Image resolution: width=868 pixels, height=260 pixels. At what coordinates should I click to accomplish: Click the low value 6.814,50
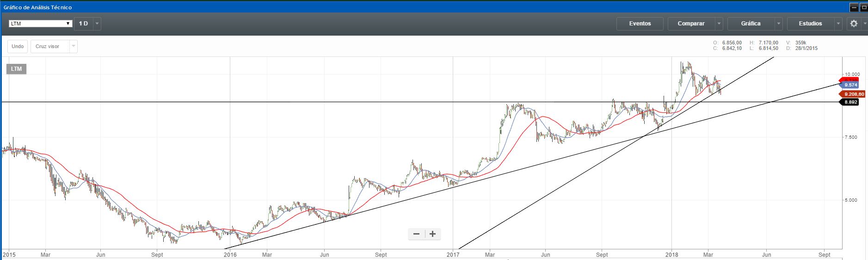pyautogui.click(x=769, y=48)
